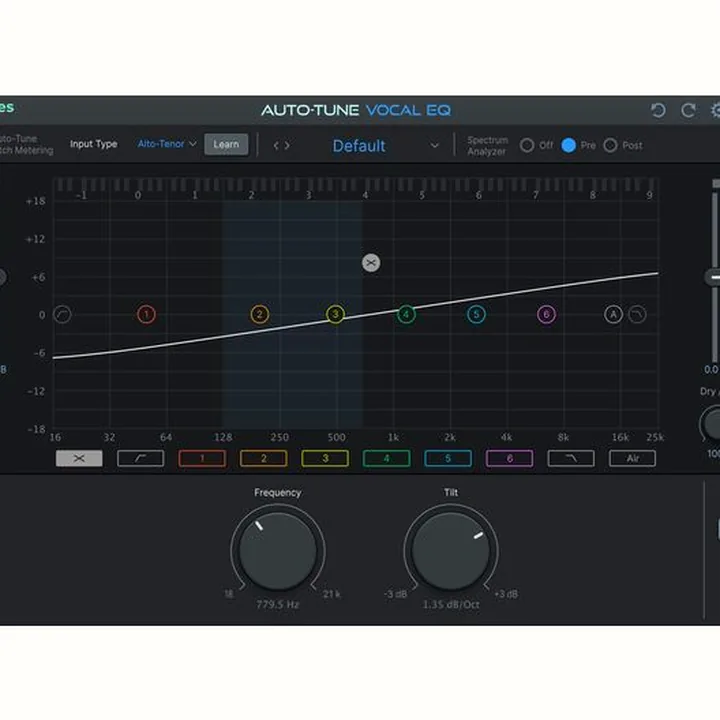This screenshot has width=720, height=720.
Task: Click the 21k frequency knob maximum label
Action: coord(332,594)
